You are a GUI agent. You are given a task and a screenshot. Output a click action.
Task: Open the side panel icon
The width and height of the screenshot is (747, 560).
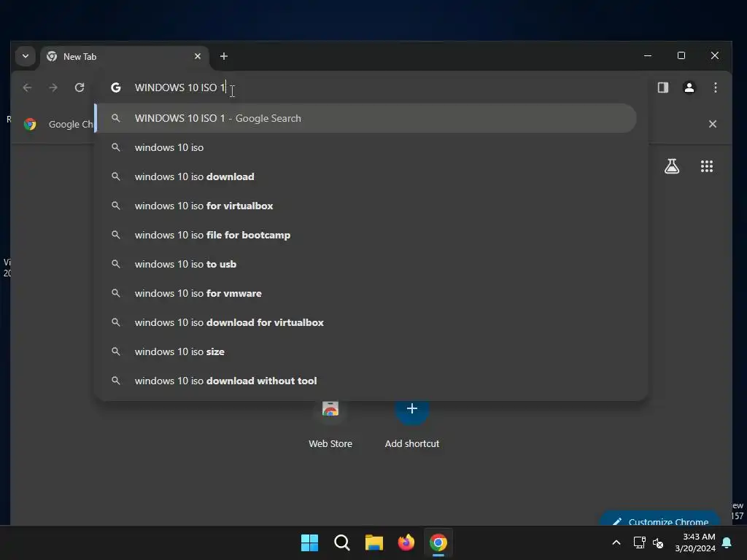pyautogui.click(x=662, y=87)
